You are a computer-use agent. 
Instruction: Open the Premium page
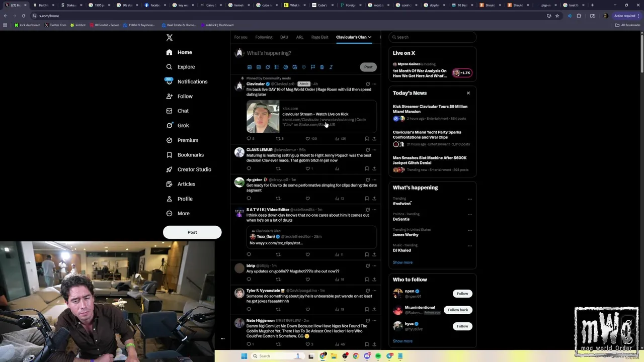point(182,140)
